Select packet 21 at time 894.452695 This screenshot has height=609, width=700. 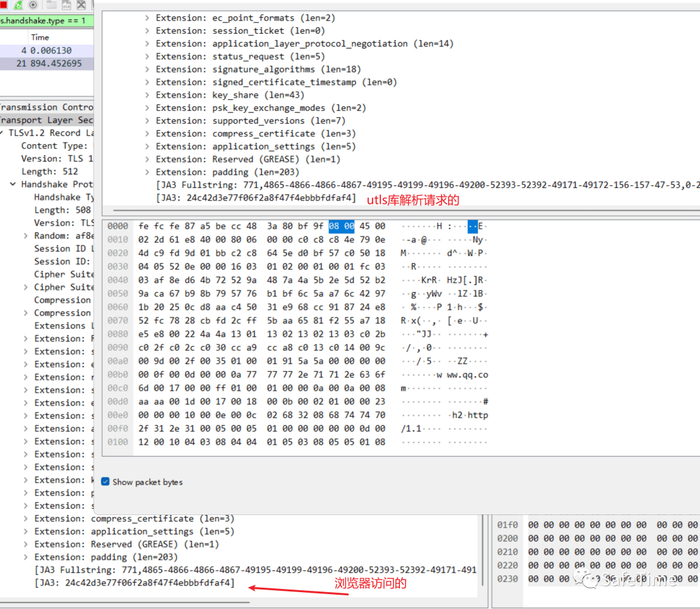coord(47,63)
